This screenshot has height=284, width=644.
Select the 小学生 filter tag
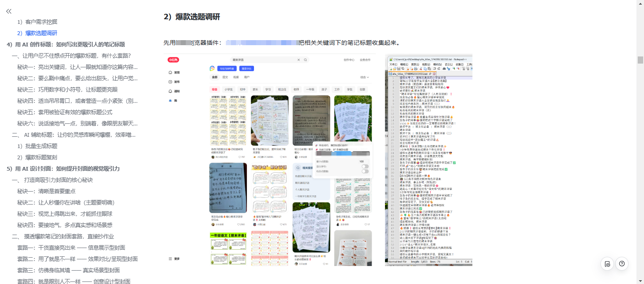(x=228, y=89)
